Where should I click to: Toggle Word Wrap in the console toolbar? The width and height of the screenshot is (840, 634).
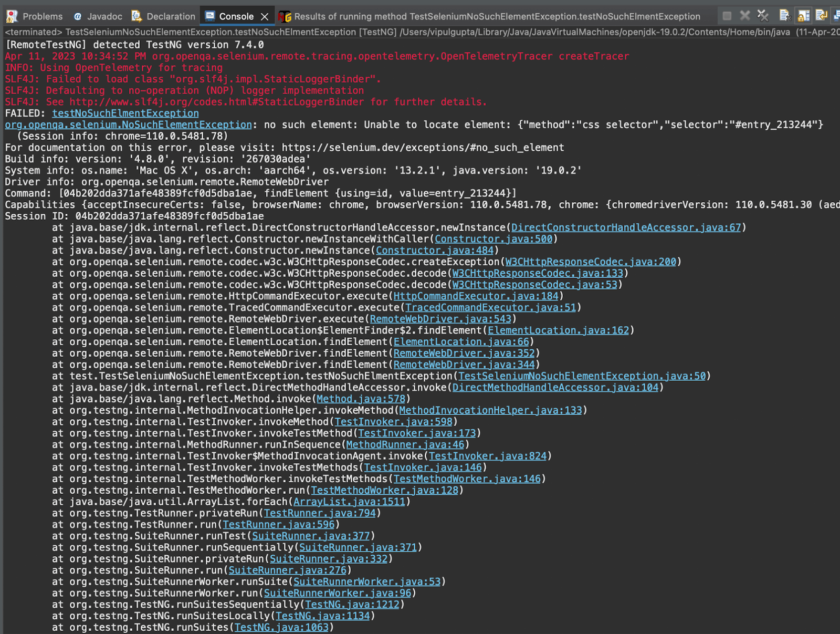[822, 16]
